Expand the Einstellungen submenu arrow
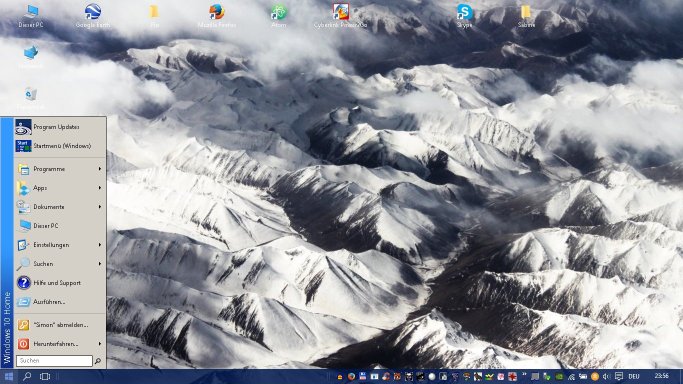The height and width of the screenshot is (384, 683). click(100, 245)
